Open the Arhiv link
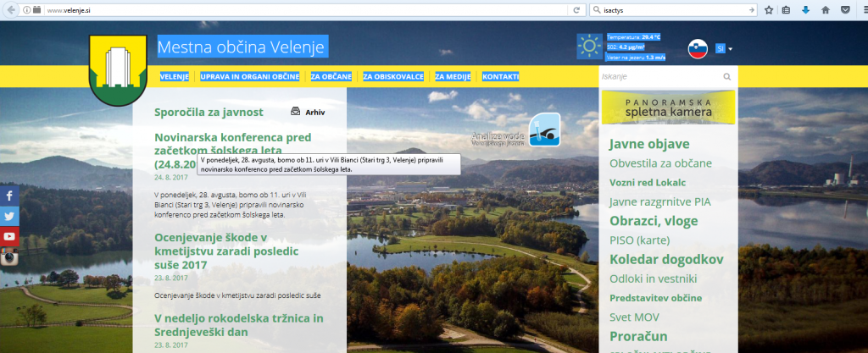 click(315, 112)
